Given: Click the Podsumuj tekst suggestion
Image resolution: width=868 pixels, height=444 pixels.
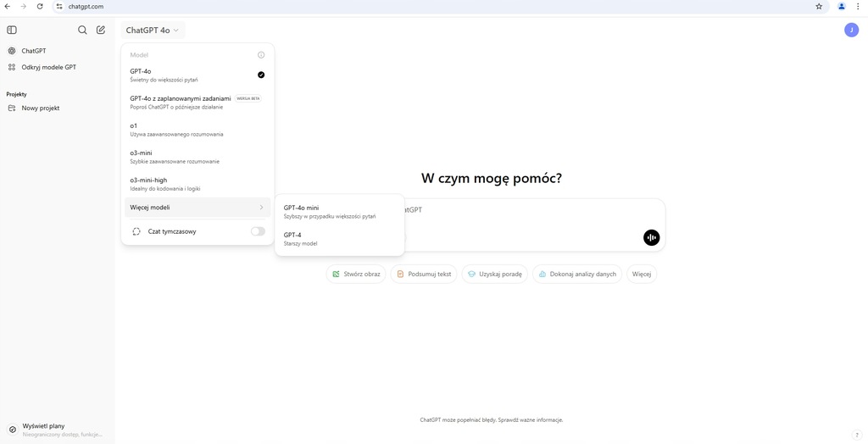Looking at the screenshot, I should [x=424, y=274].
